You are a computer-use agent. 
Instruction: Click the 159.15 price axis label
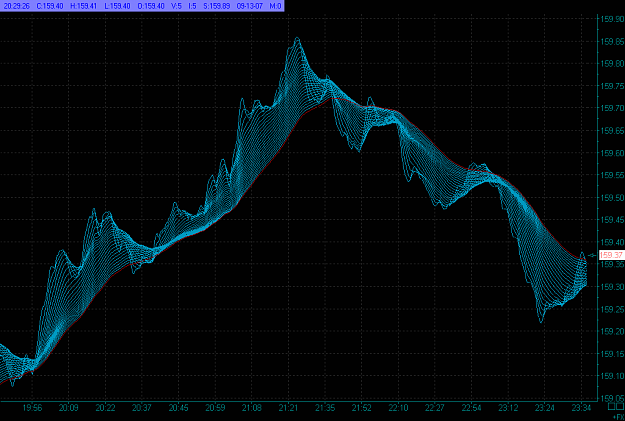click(612, 354)
